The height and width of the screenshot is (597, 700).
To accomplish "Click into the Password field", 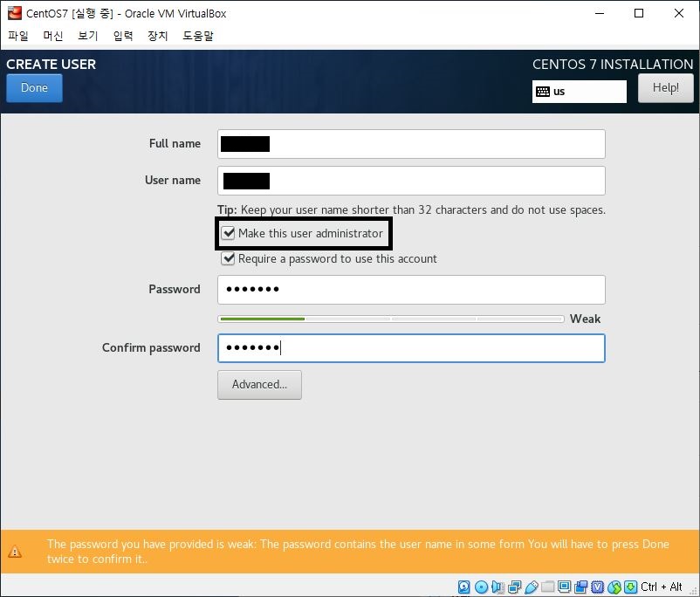I will click(x=411, y=290).
